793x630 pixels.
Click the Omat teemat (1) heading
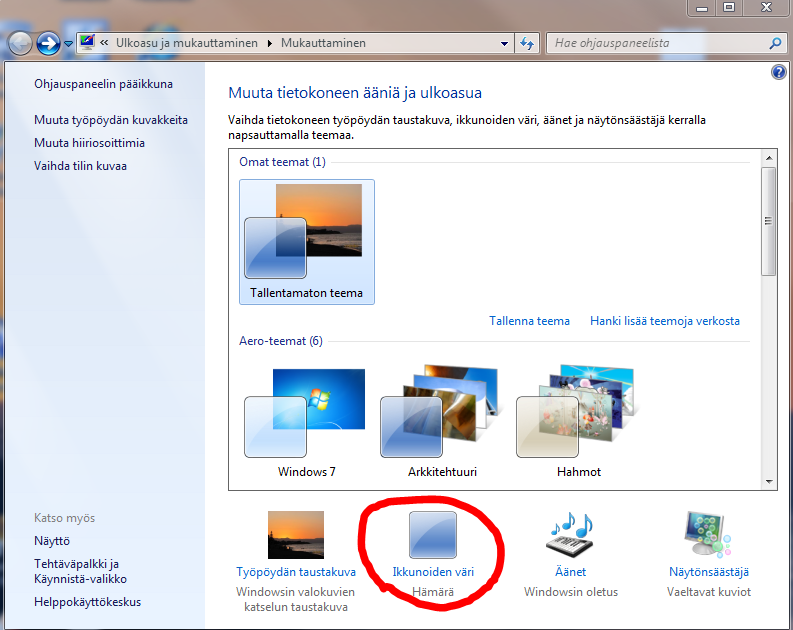(282, 162)
